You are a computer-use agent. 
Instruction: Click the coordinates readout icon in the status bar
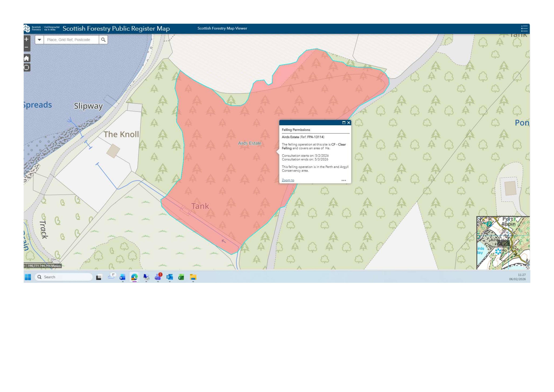(x=25, y=266)
